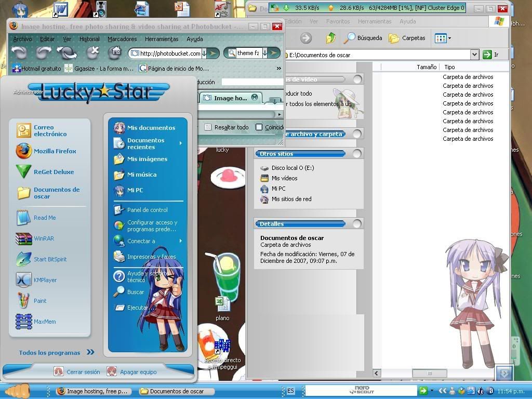Open WinRAR from Start menu

[x=35, y=238]
